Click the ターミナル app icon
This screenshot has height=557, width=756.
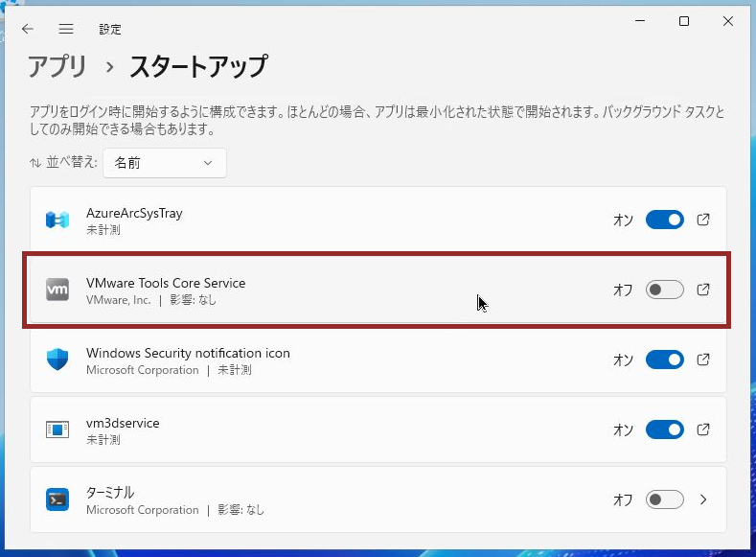point(57,499)
